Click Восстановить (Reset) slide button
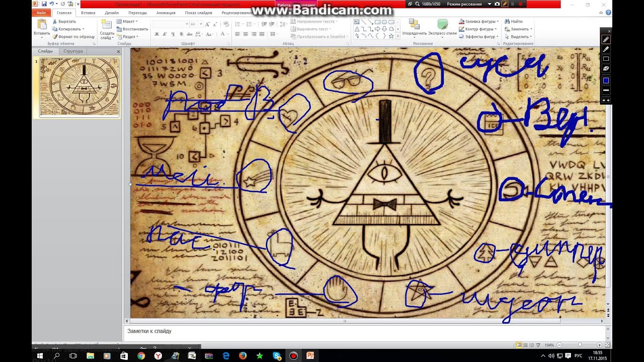Image resolution: width=644 pixels, height=362 pixels. pyautogui.click(x=133, y=29)
